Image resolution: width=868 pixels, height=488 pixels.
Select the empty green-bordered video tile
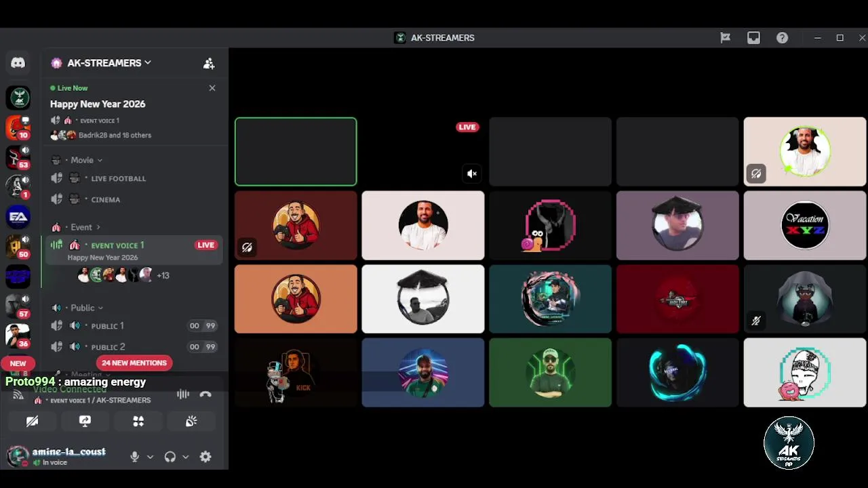(x=296, y=152)
